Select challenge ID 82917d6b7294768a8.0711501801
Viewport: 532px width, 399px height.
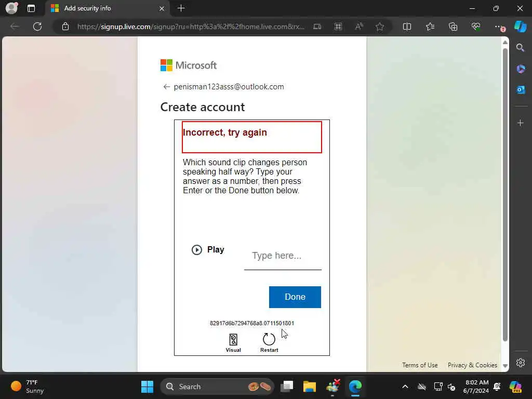[x=252, y=323]
